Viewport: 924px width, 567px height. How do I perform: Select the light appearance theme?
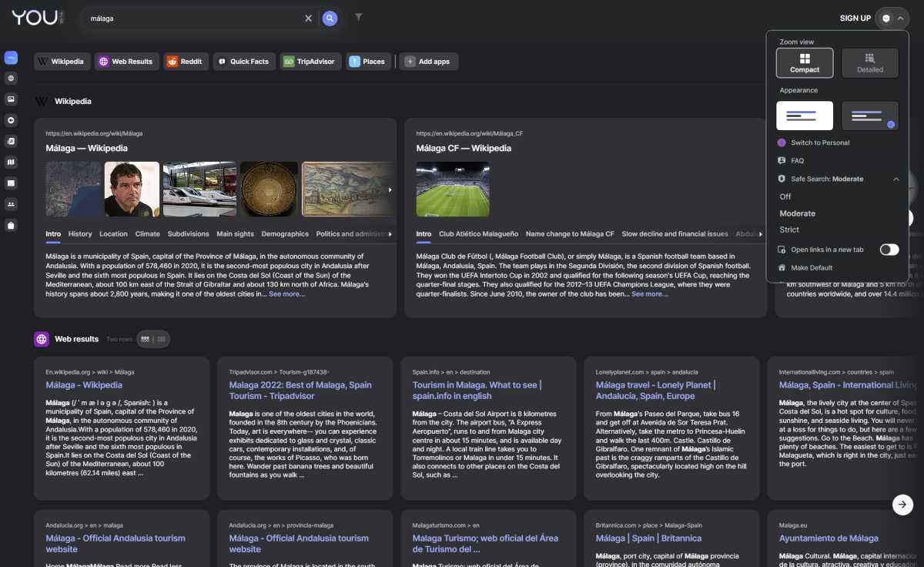(805, 116)
